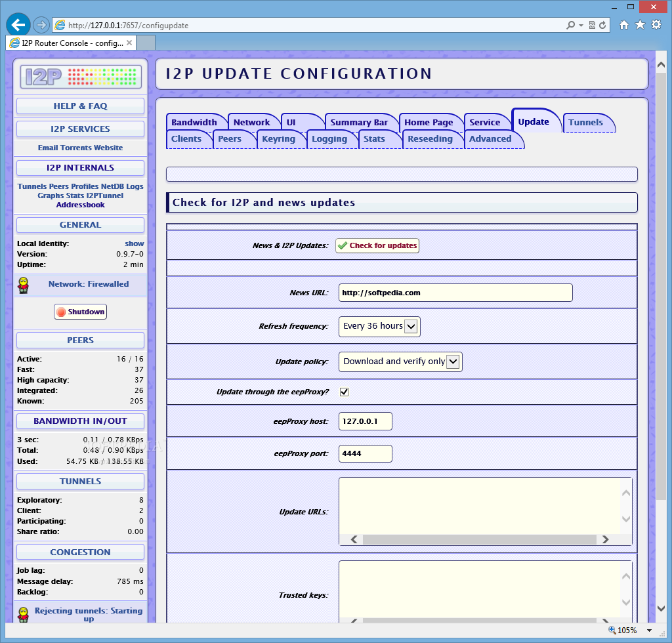Open browser Home icon
The height and width of the screenshot is (643, 672).
click(x=624, y=25)
